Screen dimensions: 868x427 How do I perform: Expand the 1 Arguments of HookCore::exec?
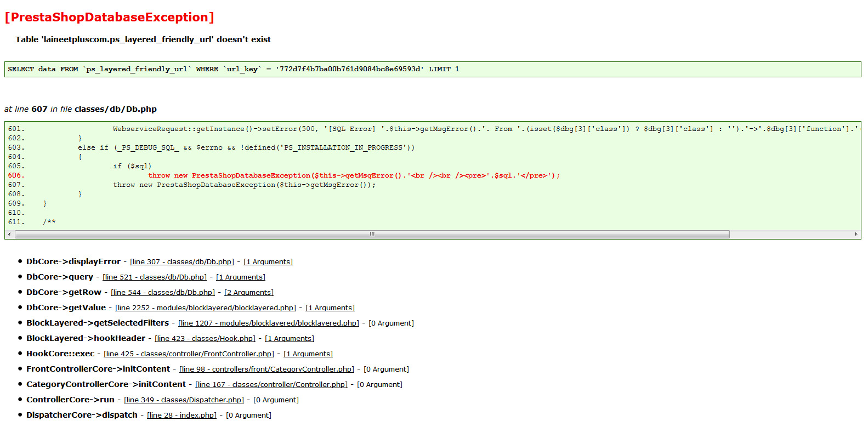308,354
